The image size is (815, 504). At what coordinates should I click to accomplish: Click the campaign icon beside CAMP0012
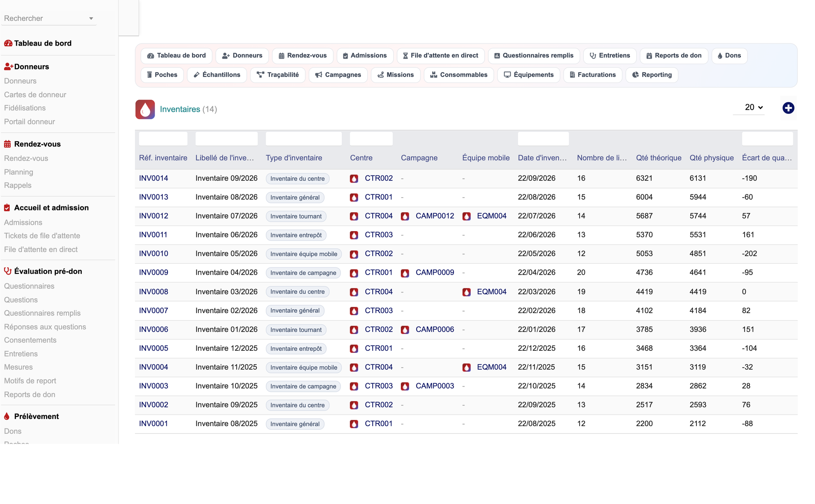pyautogui.click(x=405, y=216)
